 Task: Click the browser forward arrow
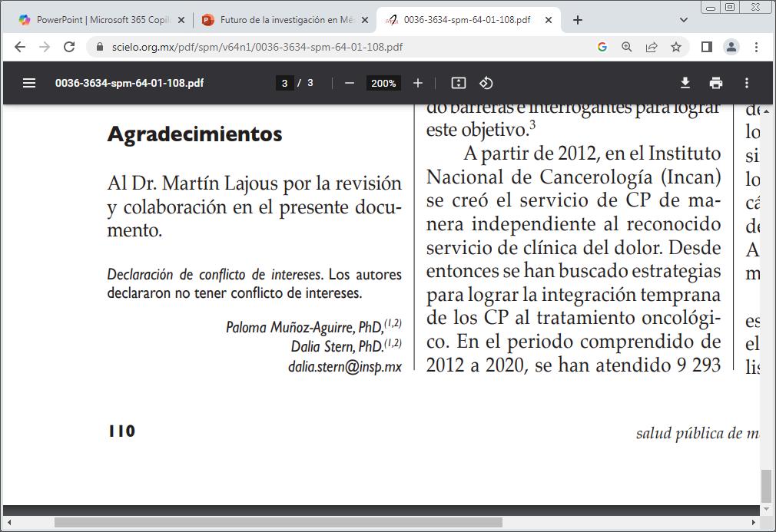point(45,47)
